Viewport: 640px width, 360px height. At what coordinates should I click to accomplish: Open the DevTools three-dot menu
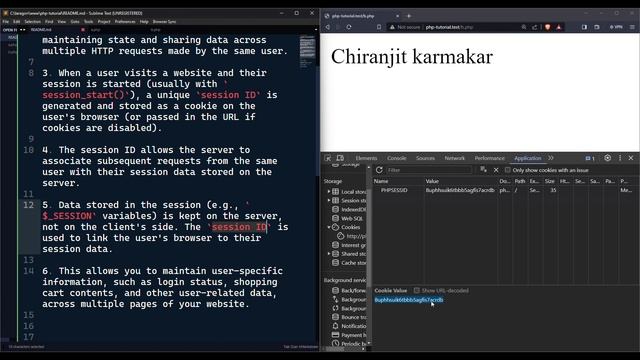620,158
